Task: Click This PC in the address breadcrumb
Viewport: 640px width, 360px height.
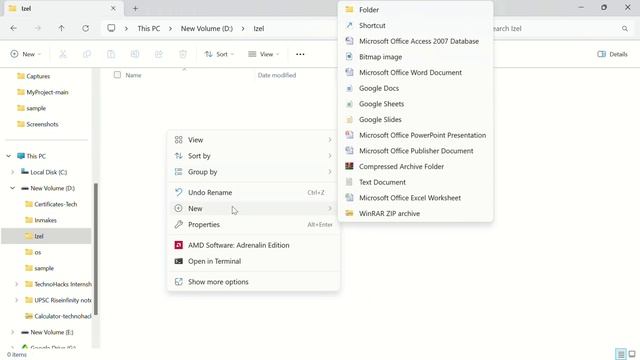Action: click(x=149, y=29)
